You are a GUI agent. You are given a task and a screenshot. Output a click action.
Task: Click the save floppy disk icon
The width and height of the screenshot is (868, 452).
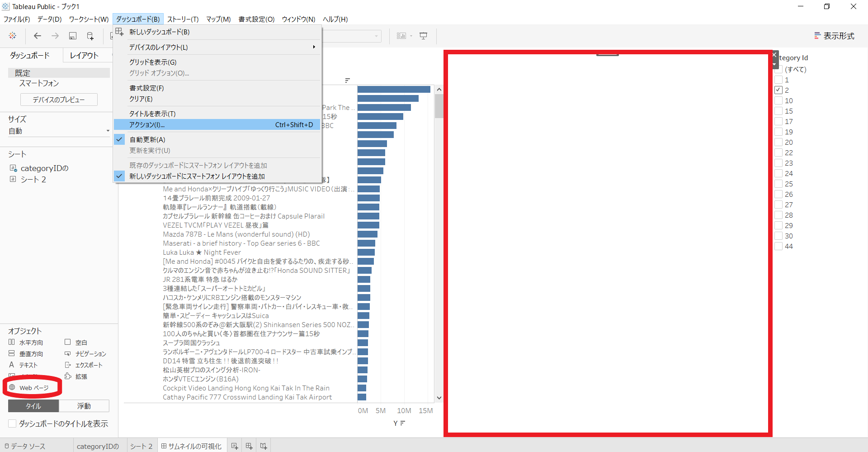[x=72, y=36]
